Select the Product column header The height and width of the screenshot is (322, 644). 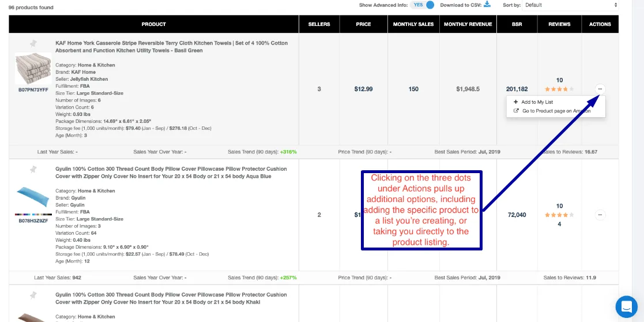pos(153,24)
